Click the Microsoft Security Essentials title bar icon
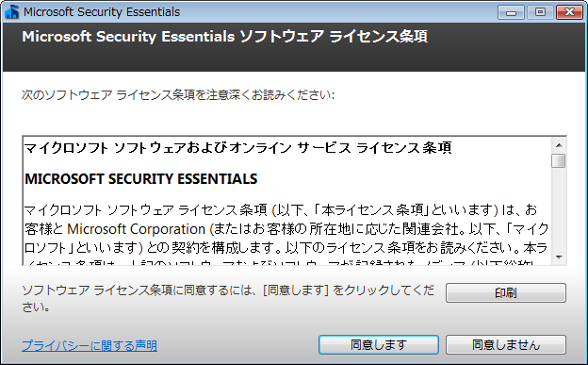 12,12
